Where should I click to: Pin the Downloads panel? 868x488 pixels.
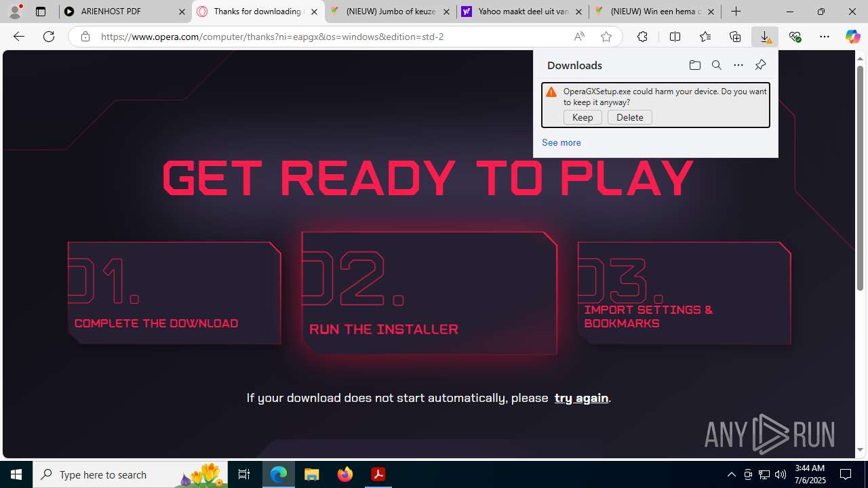pyautogui.click(x=760, y=65)
